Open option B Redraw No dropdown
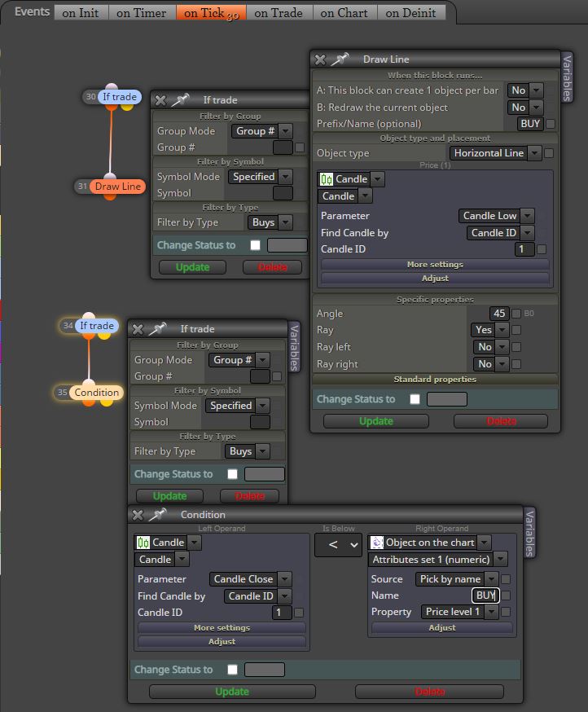This screenshot has height=712, width=588. pyautogui.click(x=525, y=108)
